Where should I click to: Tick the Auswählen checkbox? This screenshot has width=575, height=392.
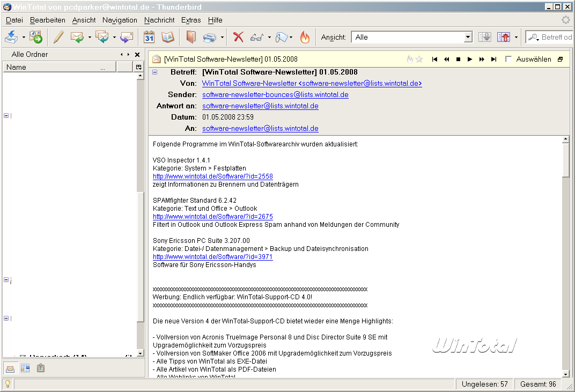(x=508, y=59)
